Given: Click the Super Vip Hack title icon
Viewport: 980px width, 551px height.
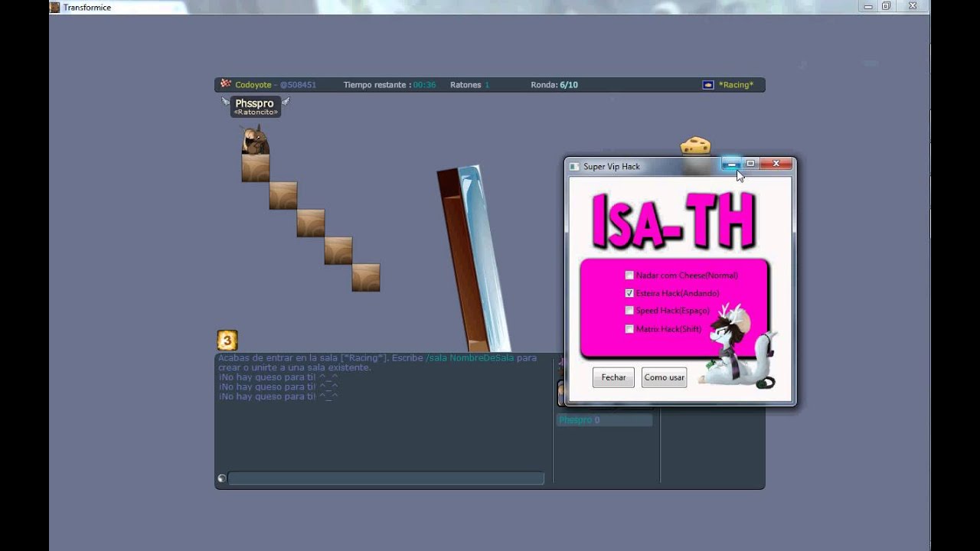Looking at the screenshot, I should [x=574, y=166].
